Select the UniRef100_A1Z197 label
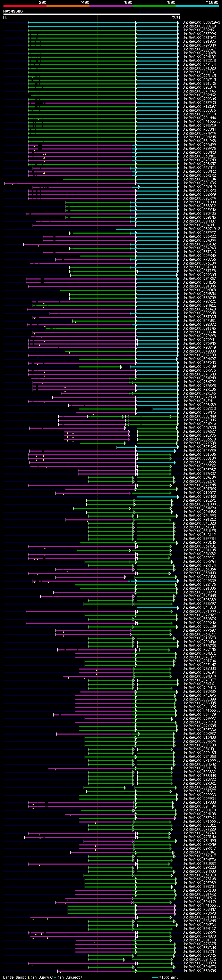Screen dimensions: 222x980 click(x=199, y=106)
